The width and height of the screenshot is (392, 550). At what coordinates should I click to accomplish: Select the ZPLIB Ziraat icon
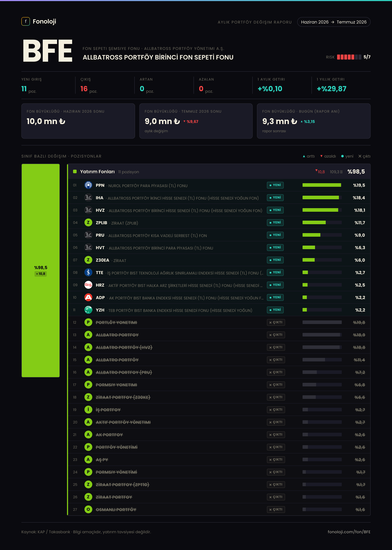click(88, 223)
